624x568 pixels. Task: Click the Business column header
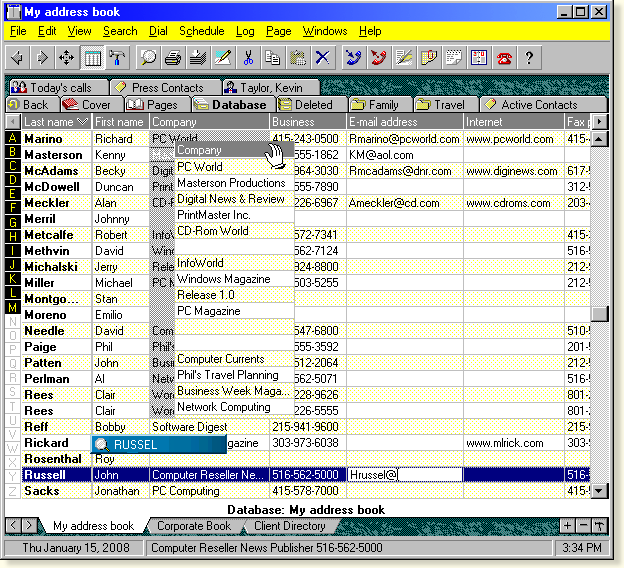pyautogui.click(x=308, y=122)
